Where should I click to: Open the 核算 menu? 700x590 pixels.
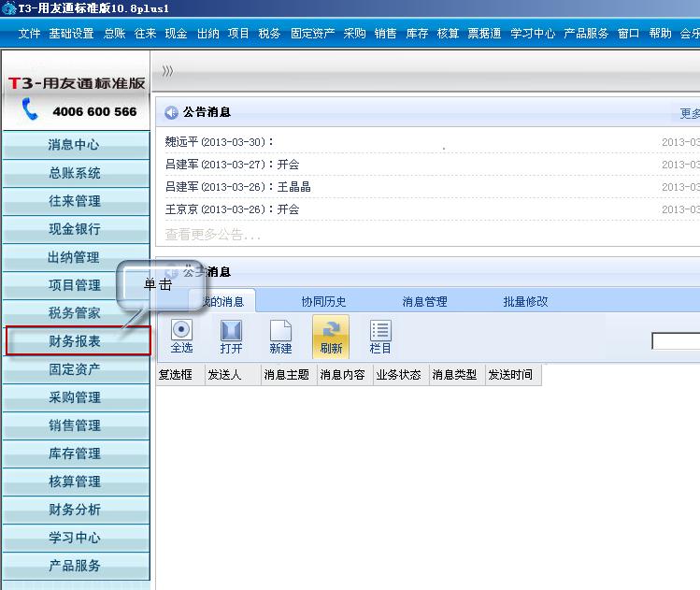pos(448,34)
